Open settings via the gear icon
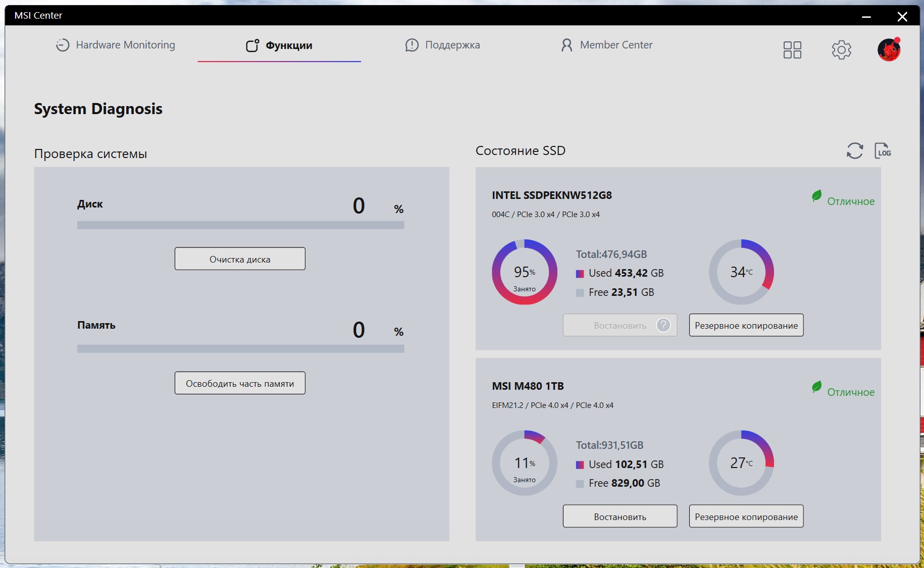The height and width of the screenshot is (568, 924). tap(841, 50)
